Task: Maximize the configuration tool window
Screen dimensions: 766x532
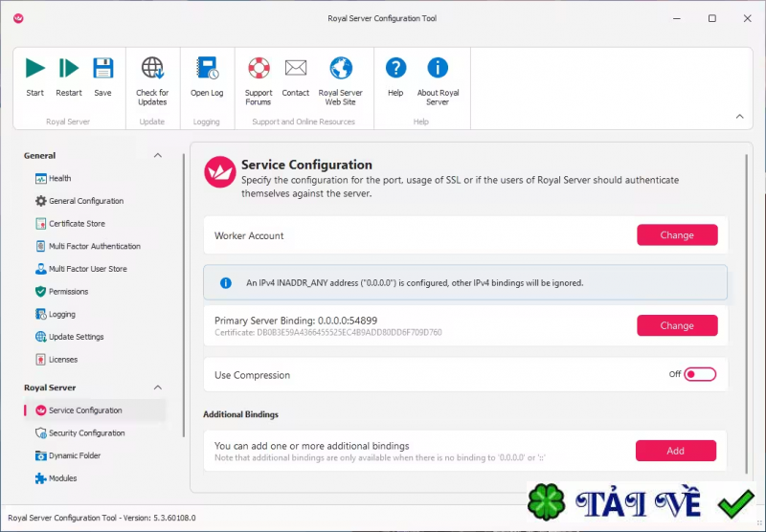Action: pos(712,18)
